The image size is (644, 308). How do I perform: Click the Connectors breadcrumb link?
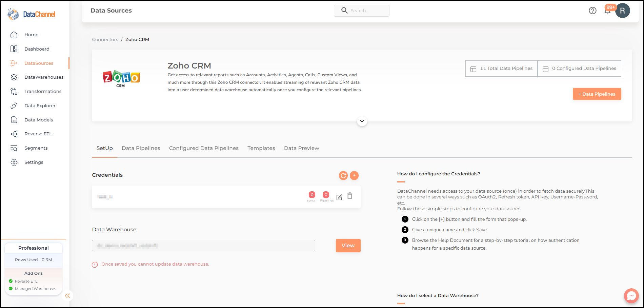coord(105,40)
